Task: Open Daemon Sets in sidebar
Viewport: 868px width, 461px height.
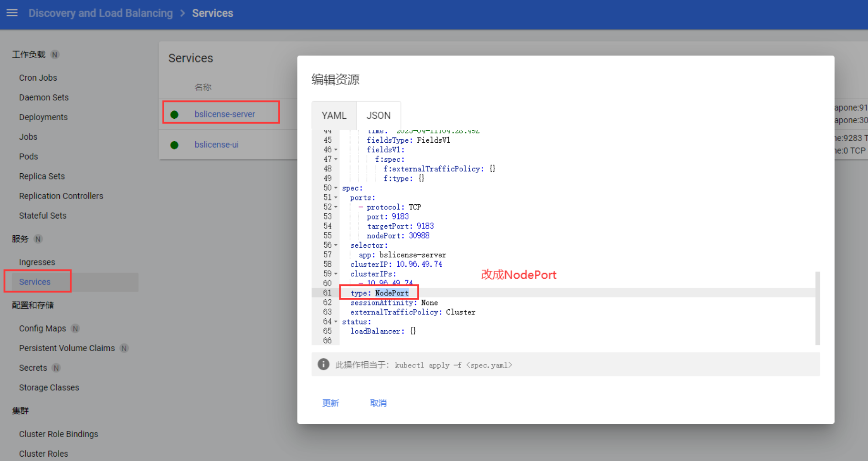Action: [44, 97]
